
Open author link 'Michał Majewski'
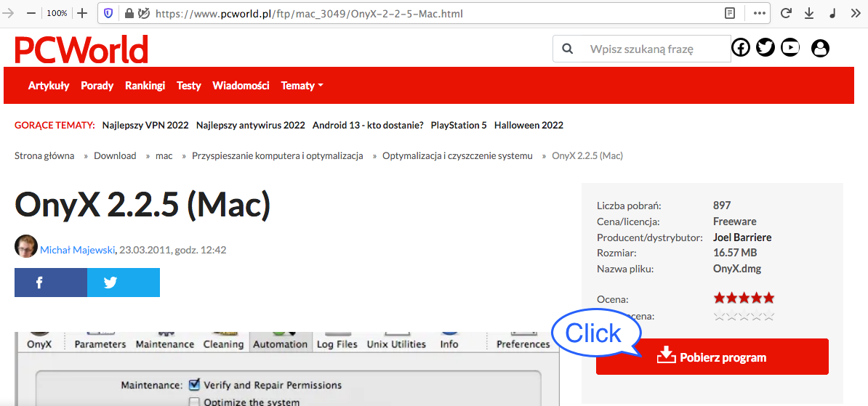coord(78,250)
